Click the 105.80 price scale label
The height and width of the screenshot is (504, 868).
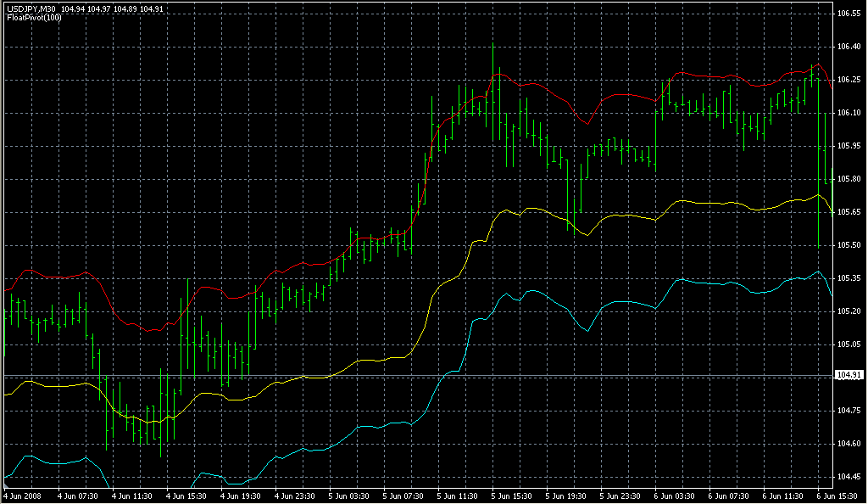pyautogui.click(x=849, y=179)
